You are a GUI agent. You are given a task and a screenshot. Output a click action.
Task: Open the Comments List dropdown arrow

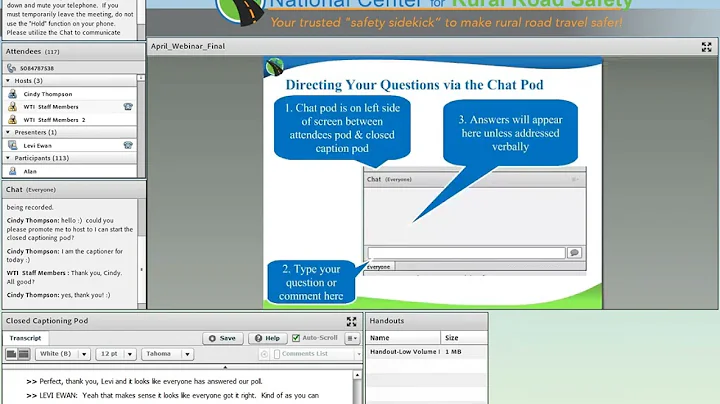359,354
